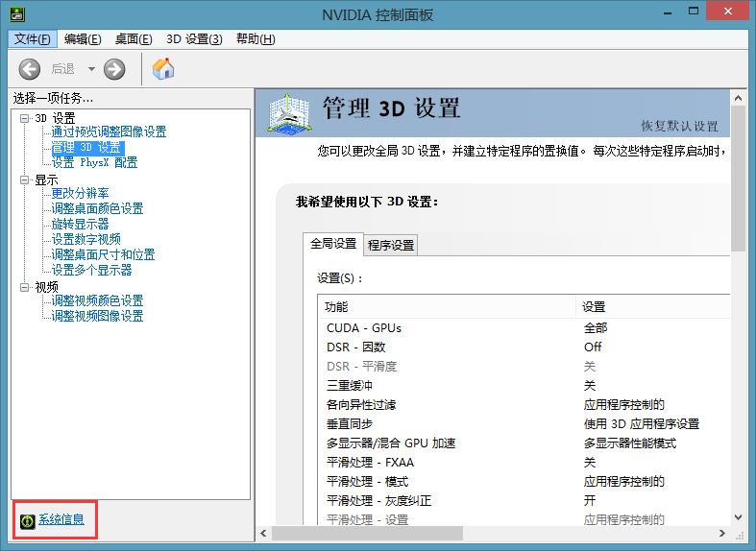Click 恢复默认设置 to restore defaults

(679, 127)
